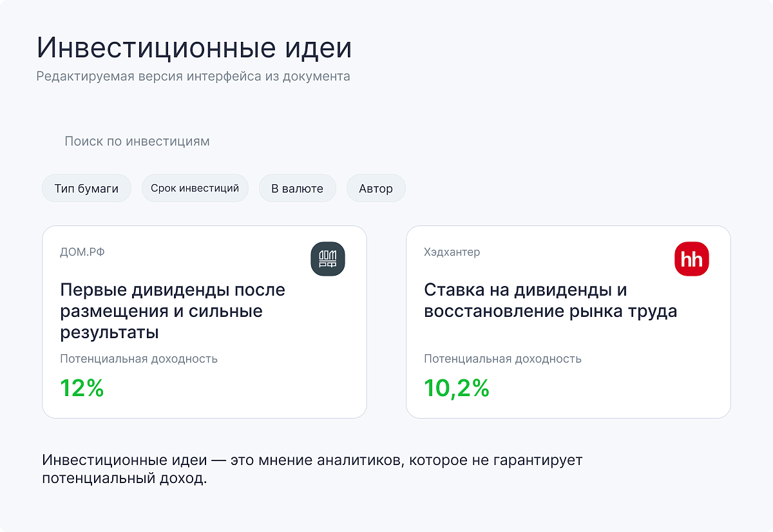Click the disclaimer about мнение аналитиков
This screenshot has height=532, width=773.
pos(312,470)
